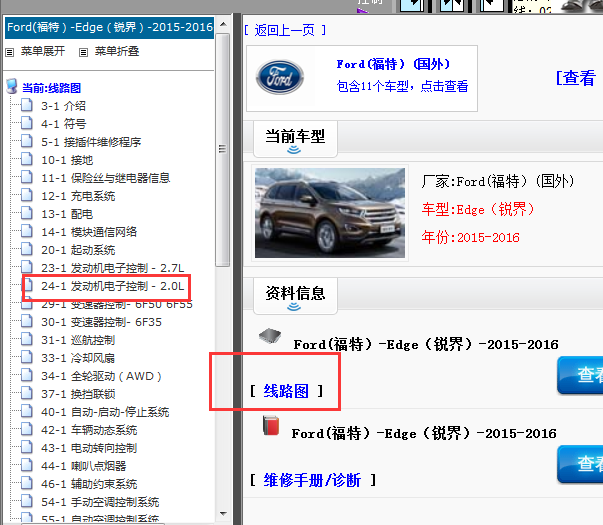This screenshot has width=603, height=525.
Task: Click the gray chip icon above 线路图
Action: (x=270, y=336)
